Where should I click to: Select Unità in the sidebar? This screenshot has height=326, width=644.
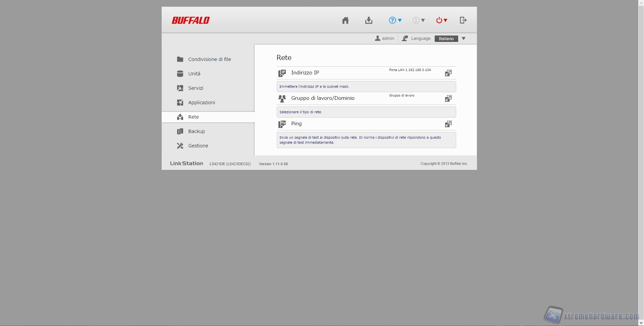point(194,74)
